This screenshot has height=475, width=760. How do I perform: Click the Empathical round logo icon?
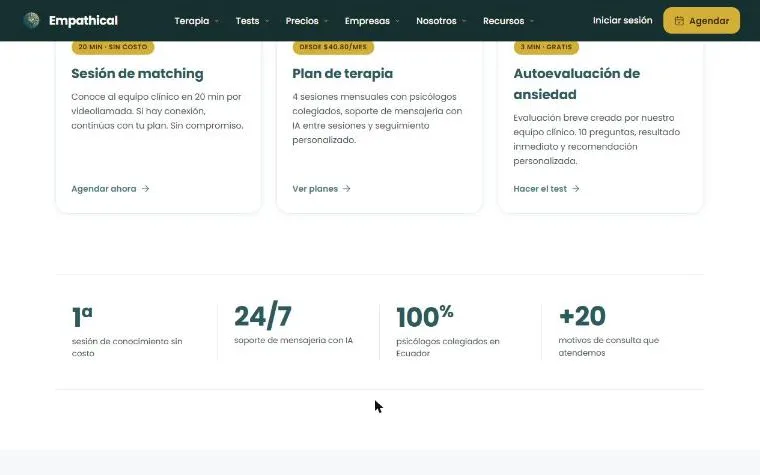[32, 20]
